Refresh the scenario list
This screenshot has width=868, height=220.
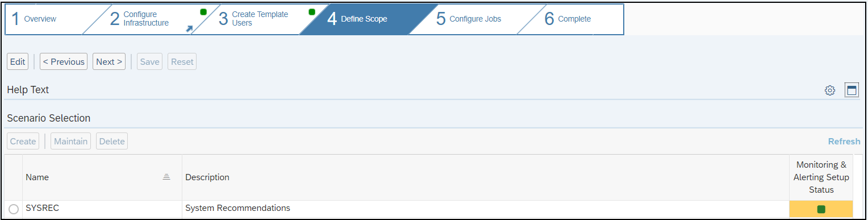[x=844, y=142]
